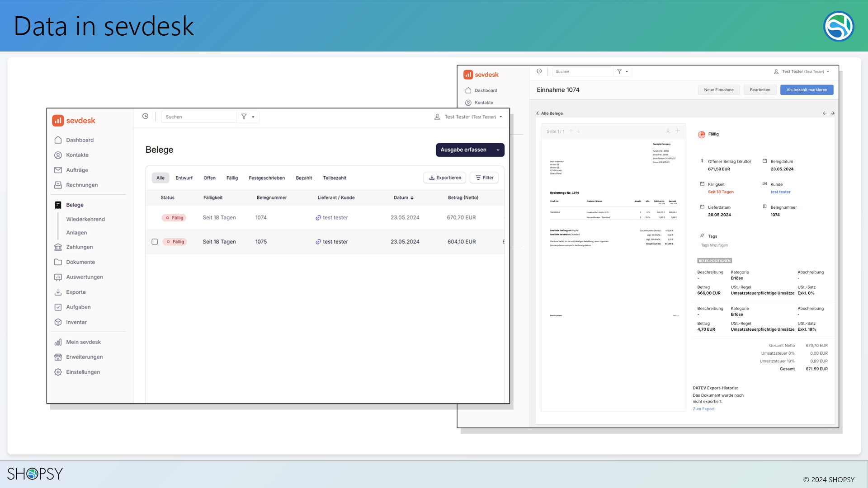
Task: Click the Bearbeiten button
Action: (x=760, y=90)
